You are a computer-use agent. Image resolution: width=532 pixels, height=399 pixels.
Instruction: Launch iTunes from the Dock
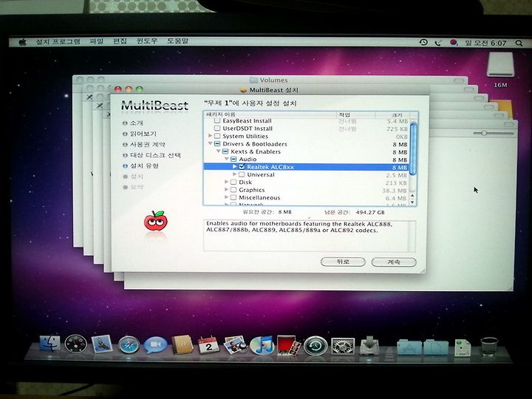(262, 345)
